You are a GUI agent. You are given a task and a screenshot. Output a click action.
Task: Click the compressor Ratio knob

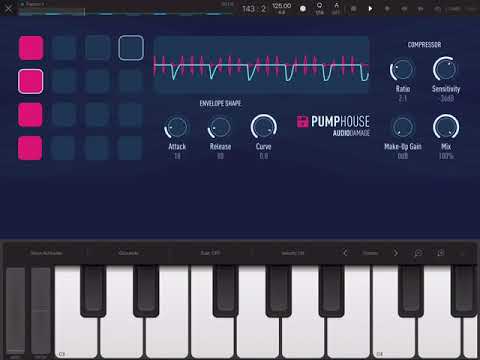[x=402, y=69]
